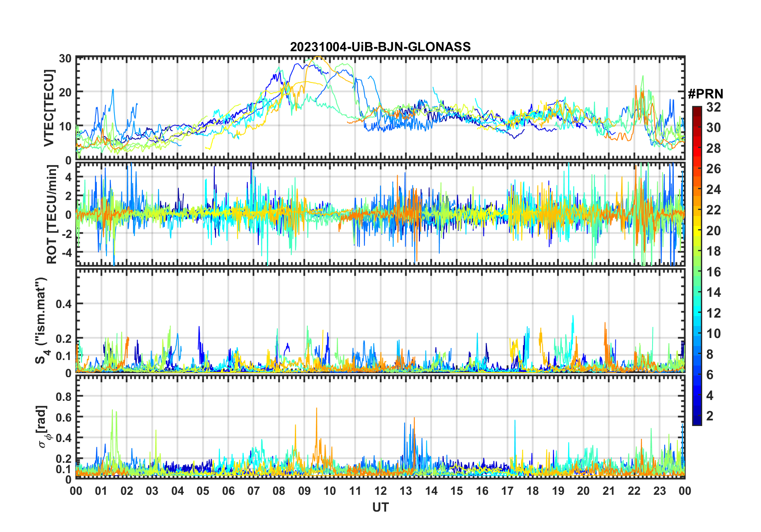
Task: Click hour label 05 on UT axis
Action: [x=203, y=491]
